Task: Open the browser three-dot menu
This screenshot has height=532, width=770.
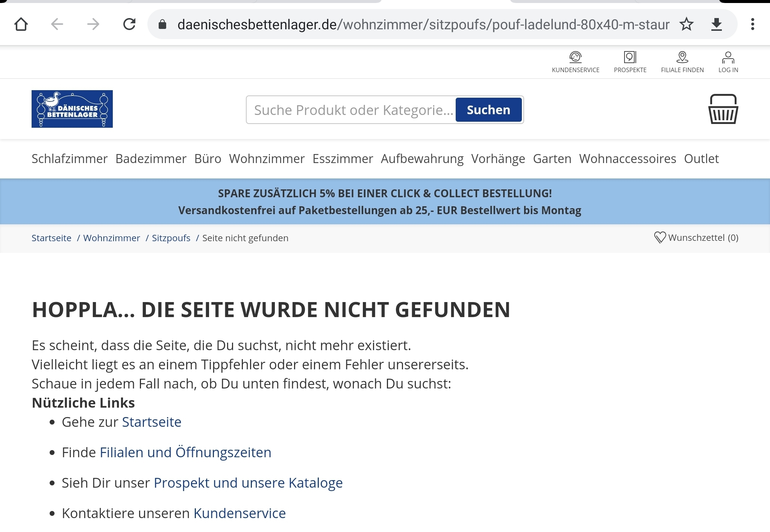Action: pos(752,24)
